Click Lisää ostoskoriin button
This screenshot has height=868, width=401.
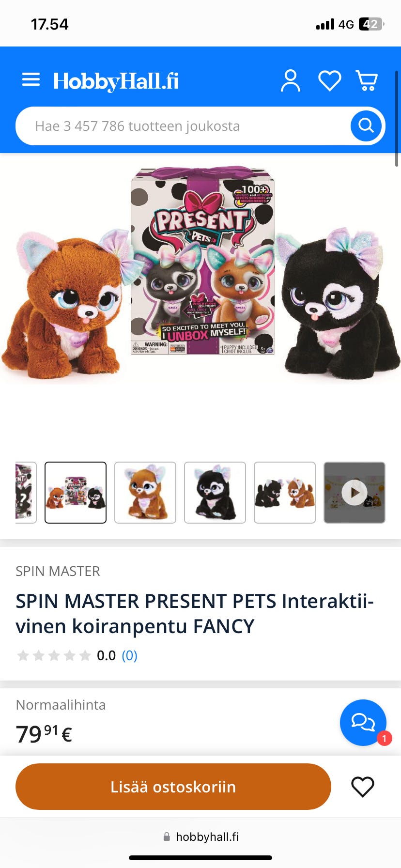[173, 787]
